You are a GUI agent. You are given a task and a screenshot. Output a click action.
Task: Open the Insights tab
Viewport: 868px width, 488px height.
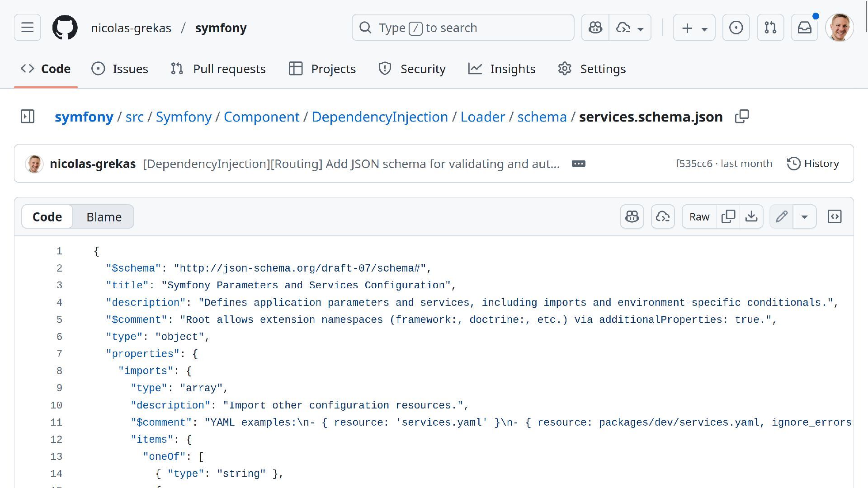(502, 69)
